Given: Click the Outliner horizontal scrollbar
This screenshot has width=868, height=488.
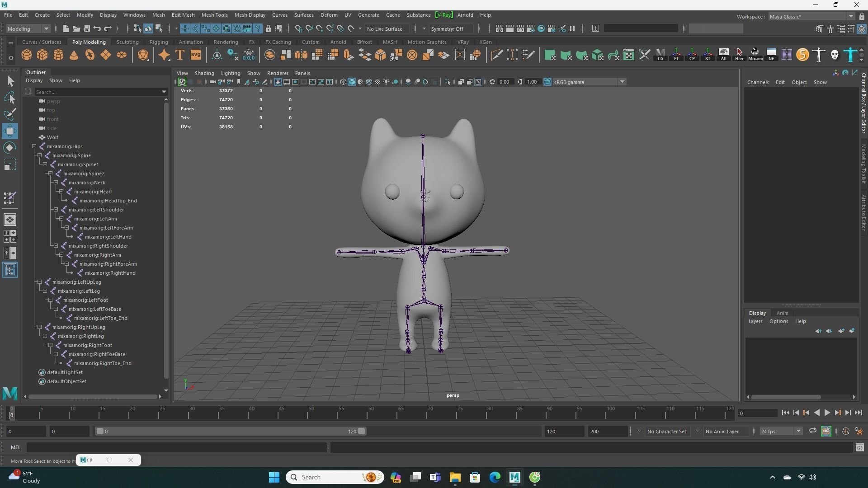Looking at the screenshot, I should pyautogui.click(x=92, y=397).
